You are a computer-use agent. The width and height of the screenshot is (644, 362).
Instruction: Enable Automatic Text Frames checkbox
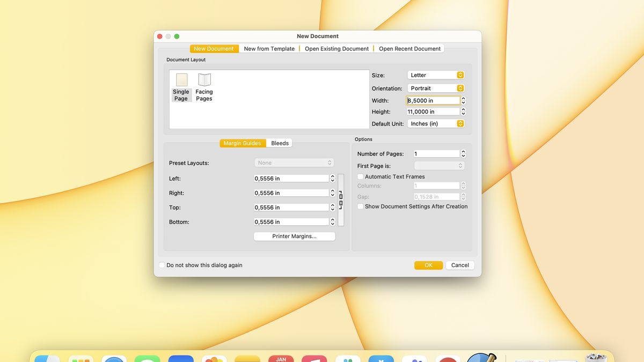click(x=360, y=176)
